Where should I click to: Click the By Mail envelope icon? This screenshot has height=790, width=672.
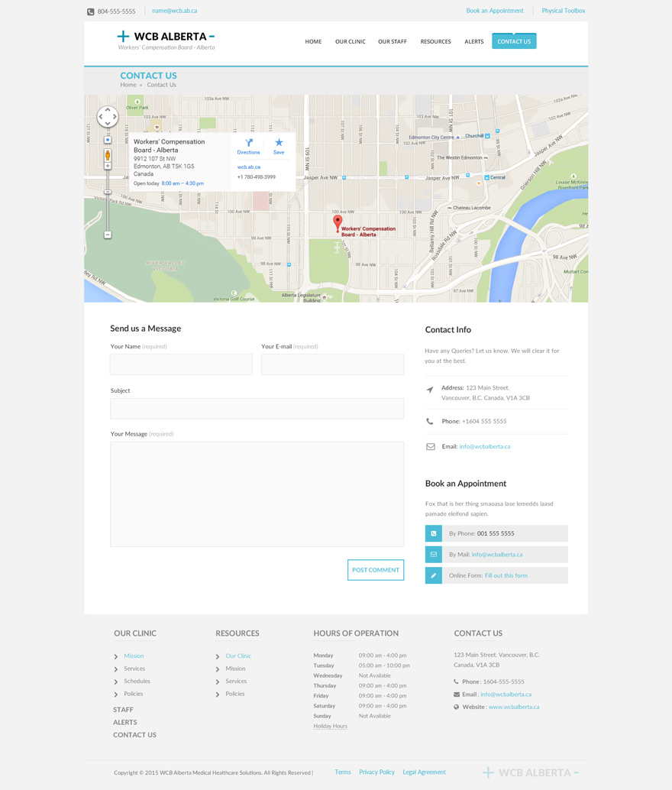[x=434, y=554]
